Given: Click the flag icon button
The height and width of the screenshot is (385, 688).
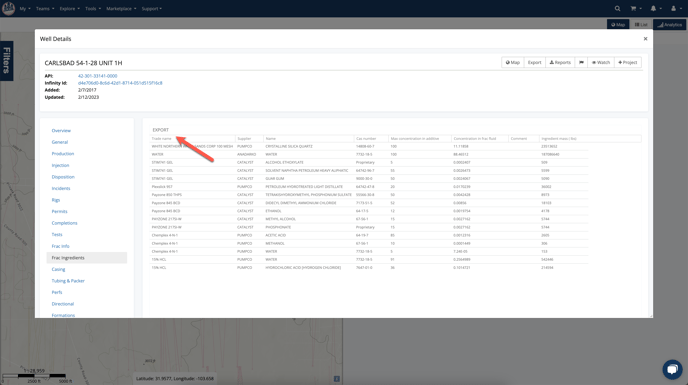Looking at the screenshot, I should click(x=581, y=62).
